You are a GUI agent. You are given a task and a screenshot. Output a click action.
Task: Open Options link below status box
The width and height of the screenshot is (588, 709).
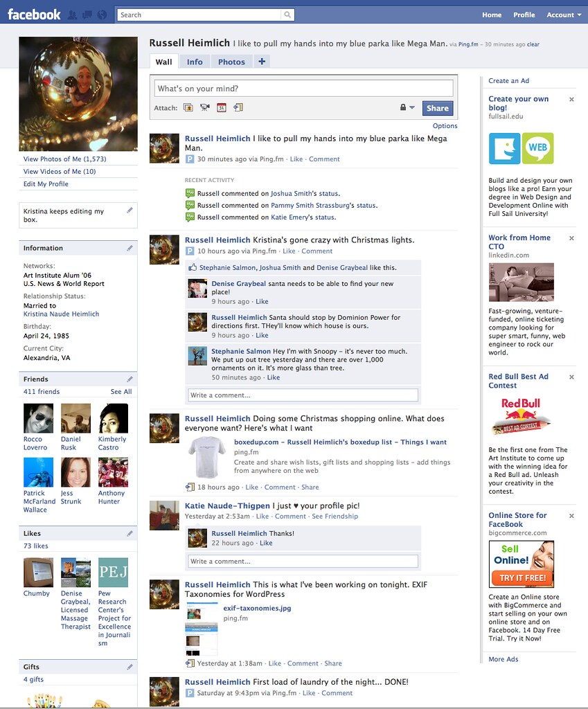click(445, 126)
